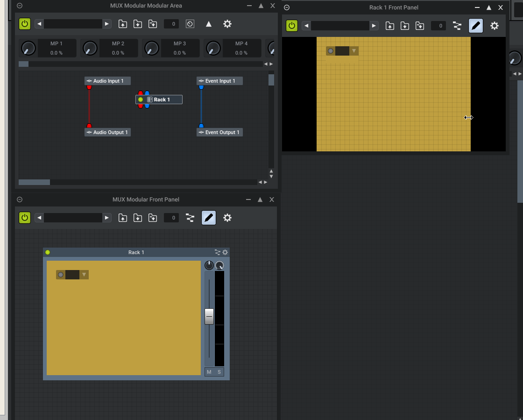This screenshot has height=420, width=523.
Task: Toggle gray circle on Rack 1 yellow panel control
Action: point(61,275)
